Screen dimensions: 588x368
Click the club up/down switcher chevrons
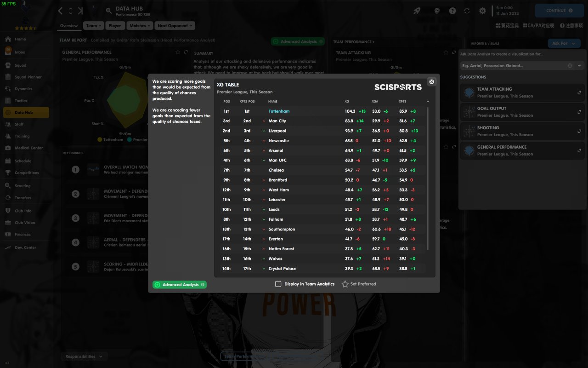(x=71, y=11)
